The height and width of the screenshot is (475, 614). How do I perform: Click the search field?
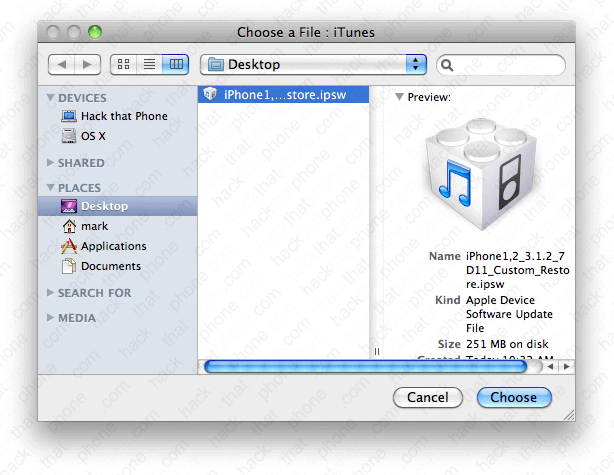coord(507,64)
